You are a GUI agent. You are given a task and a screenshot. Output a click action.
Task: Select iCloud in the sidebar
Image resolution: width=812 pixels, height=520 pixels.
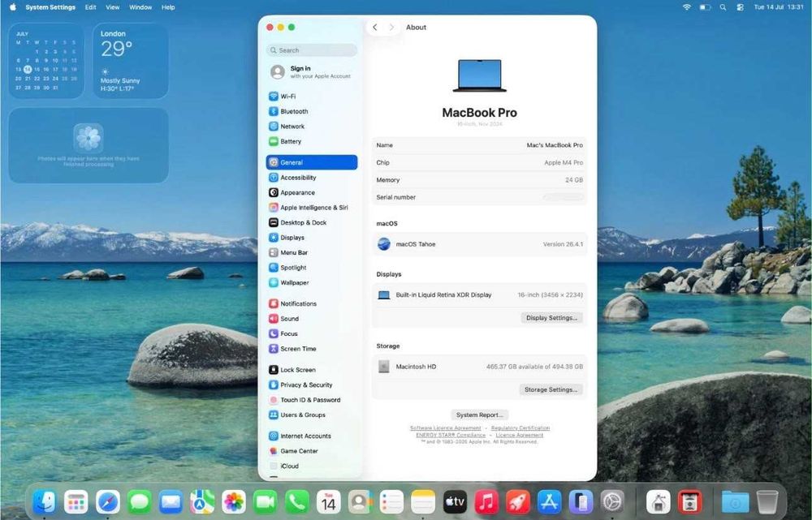point(311,466)
